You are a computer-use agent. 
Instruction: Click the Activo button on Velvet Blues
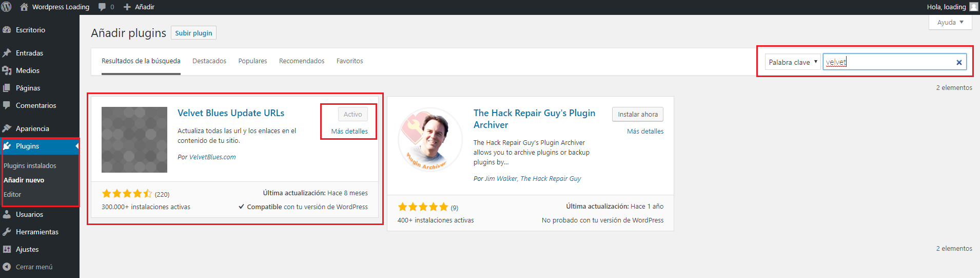click(x=353, y=114)
